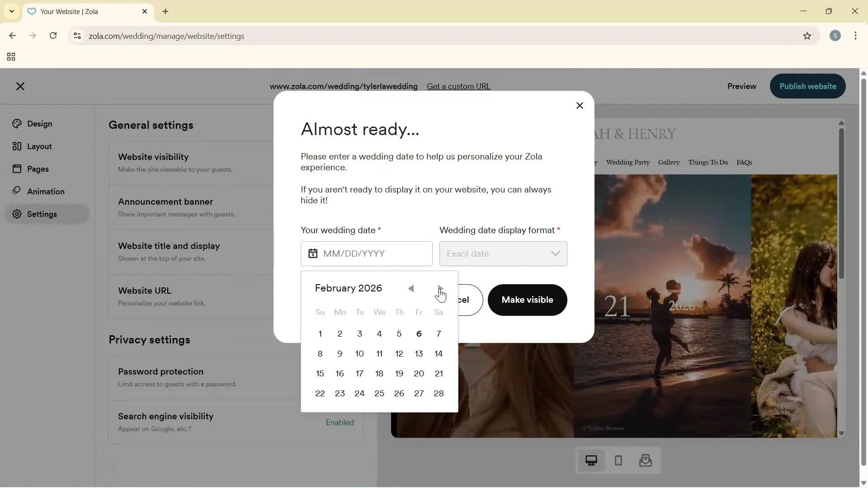
Task: Open the Pages section
Action: pyautogui.click(x=37, y=169)
